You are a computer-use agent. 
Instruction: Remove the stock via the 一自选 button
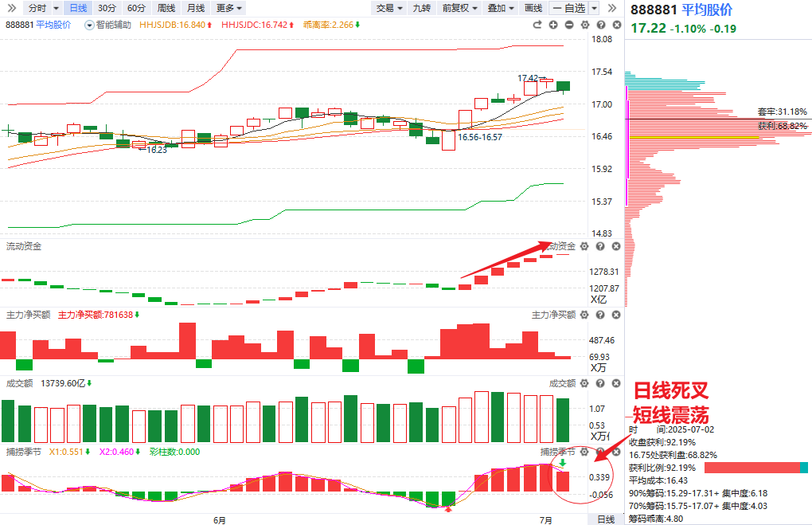[x=569, y=8]
